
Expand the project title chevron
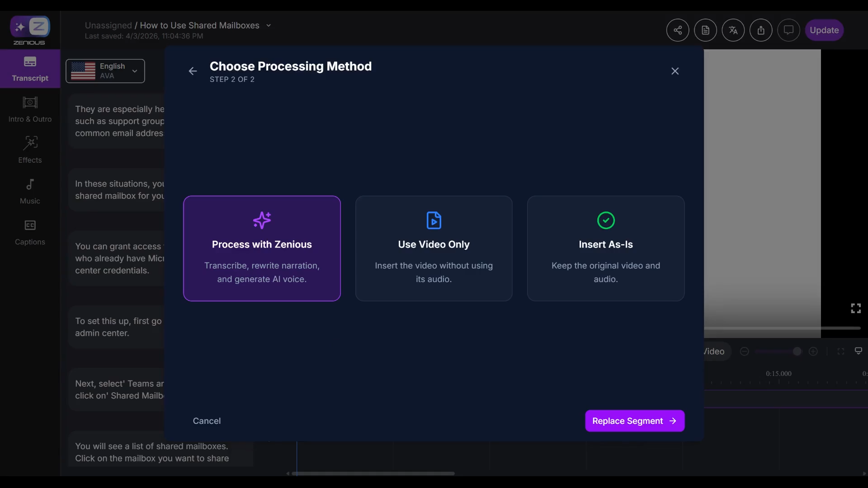[x=269, y=25]
